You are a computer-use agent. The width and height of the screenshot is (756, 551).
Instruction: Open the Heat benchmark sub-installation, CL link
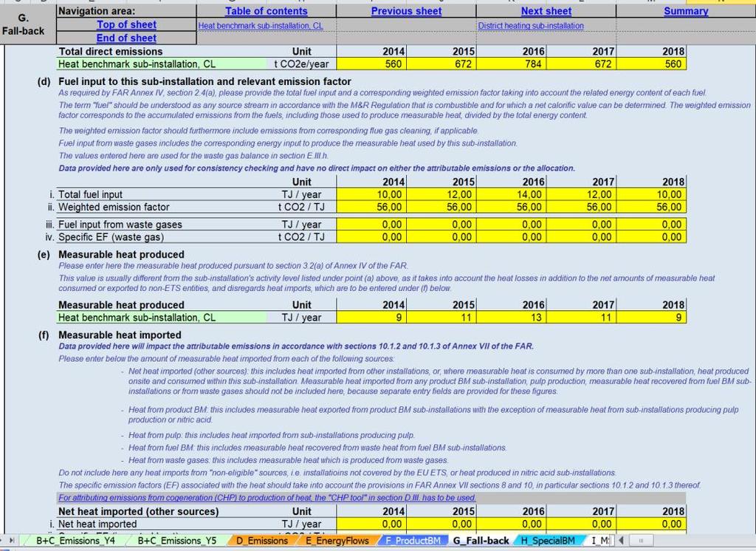261,26
